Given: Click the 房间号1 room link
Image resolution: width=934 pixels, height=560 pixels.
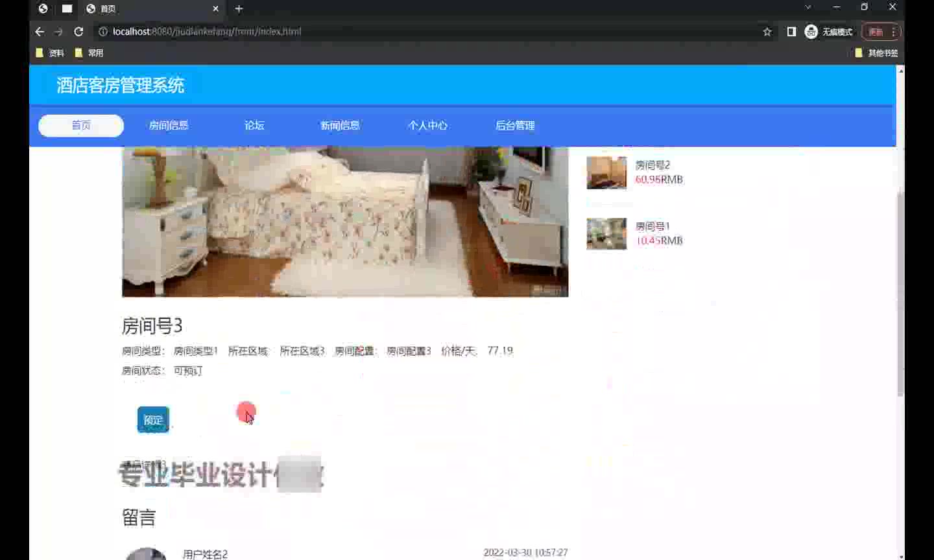Looking at the screenshot, I should (x=653, y=226).
